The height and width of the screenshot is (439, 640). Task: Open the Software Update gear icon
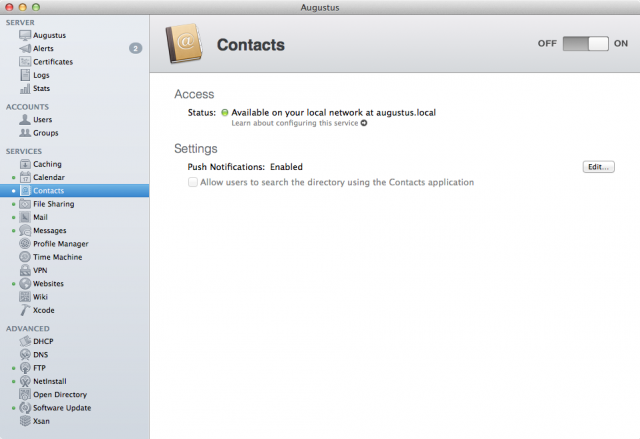point(25,408)
